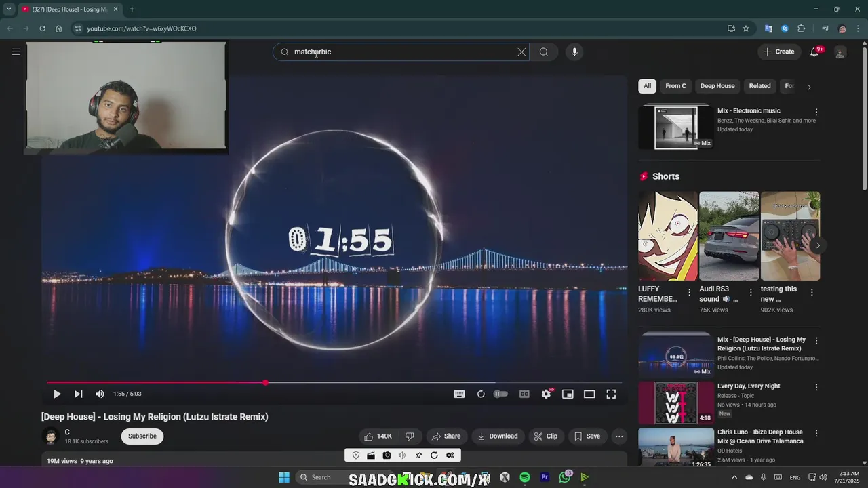The height and width of the screenshot is (488, 868).
Task: Share the Losing My Religion video
Action: [x=446, y=436]
